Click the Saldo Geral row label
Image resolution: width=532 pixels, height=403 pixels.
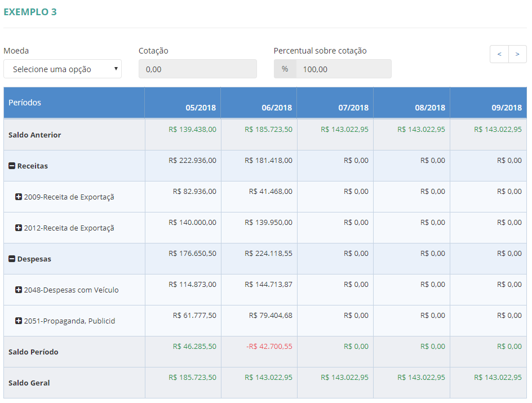[29, 383]
